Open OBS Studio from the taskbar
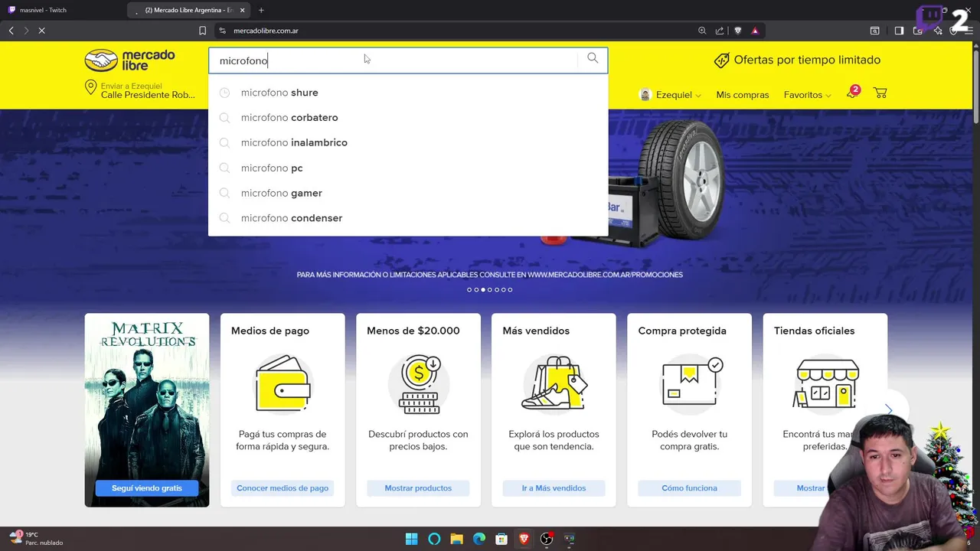Image resolution: width=980 pixels, height=551 pixels. coord(547,539)
